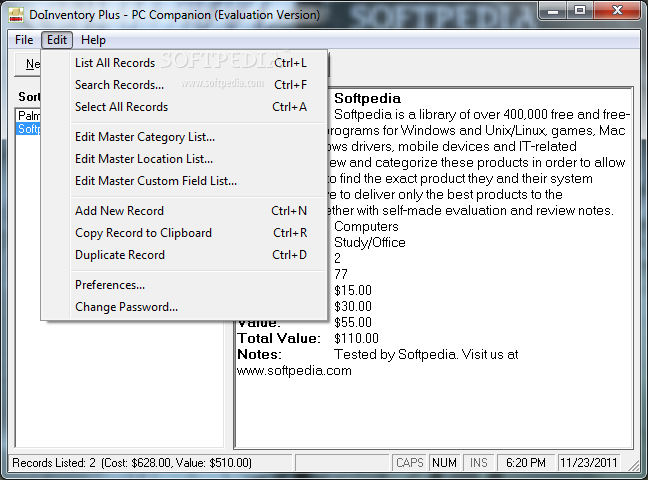
Task: Select the highlighted Softpedia record
Action: coord(29,129)
